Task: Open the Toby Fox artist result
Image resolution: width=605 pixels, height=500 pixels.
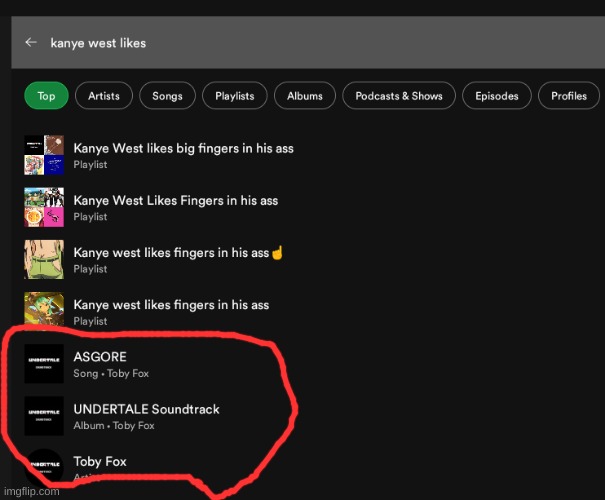Action: (x=100, y=462)
